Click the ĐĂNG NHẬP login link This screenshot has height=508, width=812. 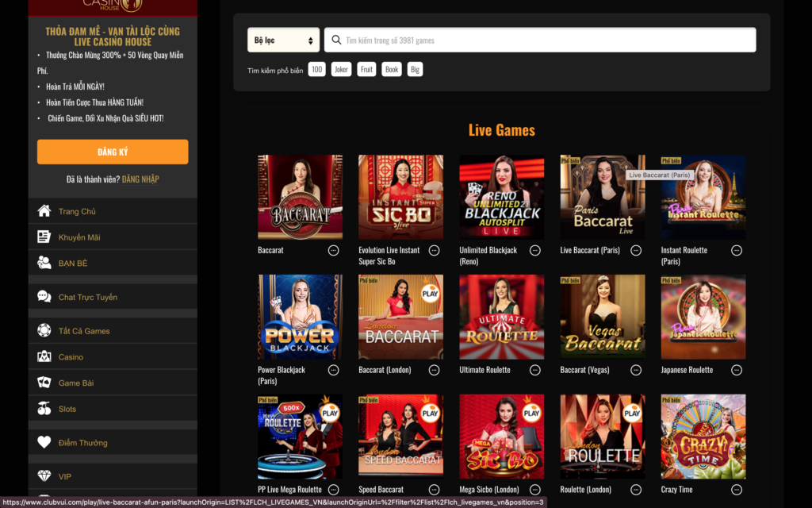tap(140, 179)
